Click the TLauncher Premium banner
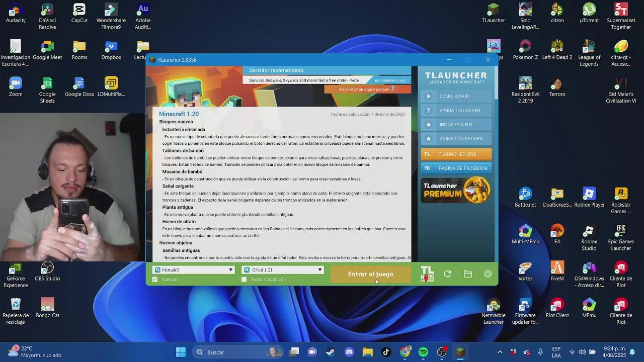 tap(456, 191)
